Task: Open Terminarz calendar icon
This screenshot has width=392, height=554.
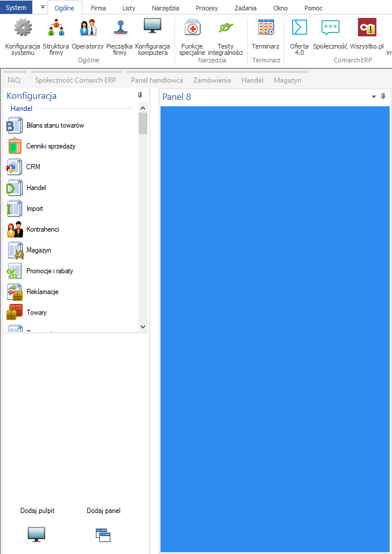Action: pyautogui.click(x=266, y=28)
